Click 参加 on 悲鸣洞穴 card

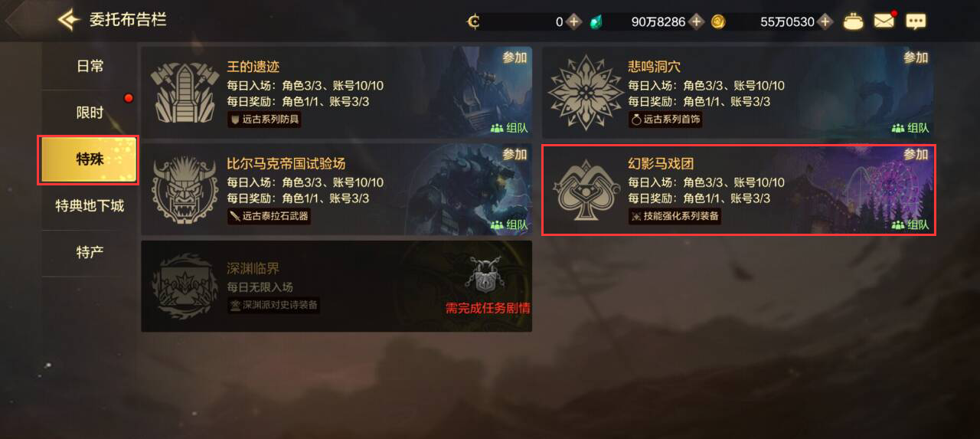[x=916, y=57]
